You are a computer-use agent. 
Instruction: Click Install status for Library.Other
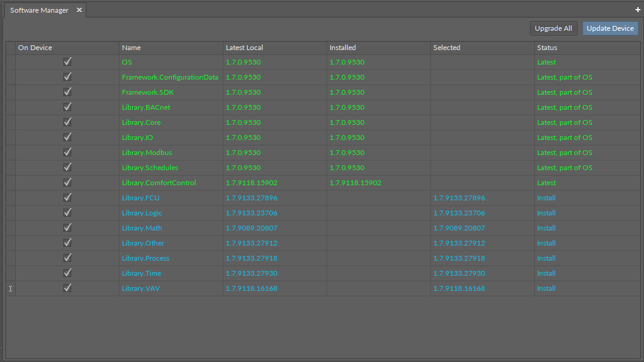pyautogui.click(x=546, y=243)
